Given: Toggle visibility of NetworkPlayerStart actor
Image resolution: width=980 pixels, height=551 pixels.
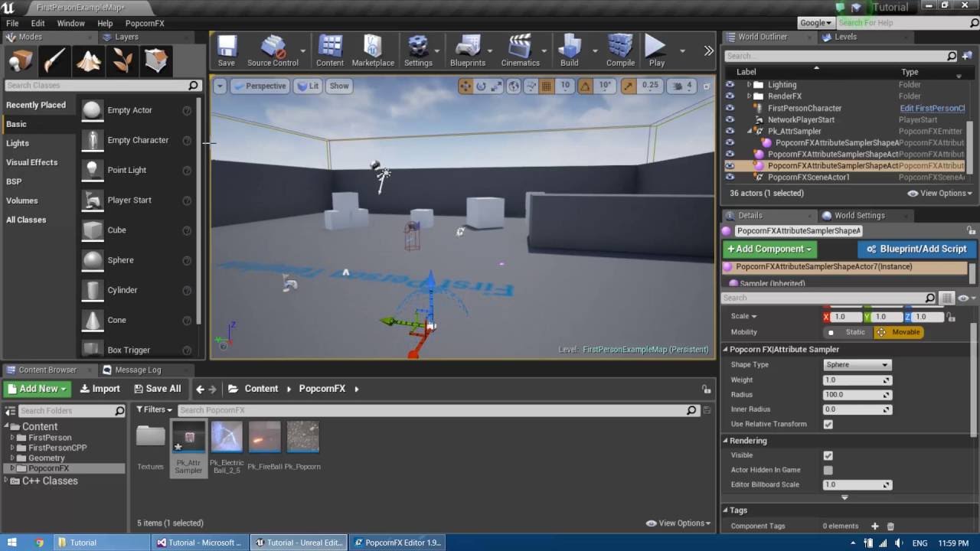Looking at the screenshot, I should pos(730,119).
